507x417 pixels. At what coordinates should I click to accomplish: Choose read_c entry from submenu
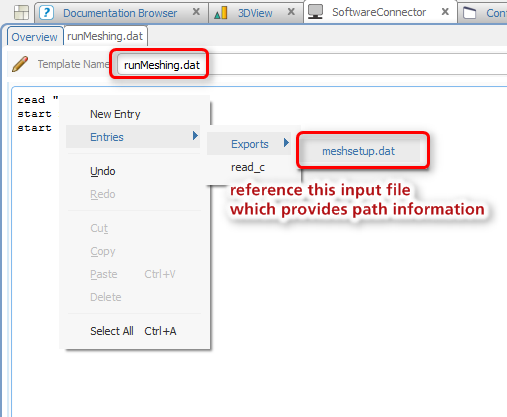coord(248,167)
